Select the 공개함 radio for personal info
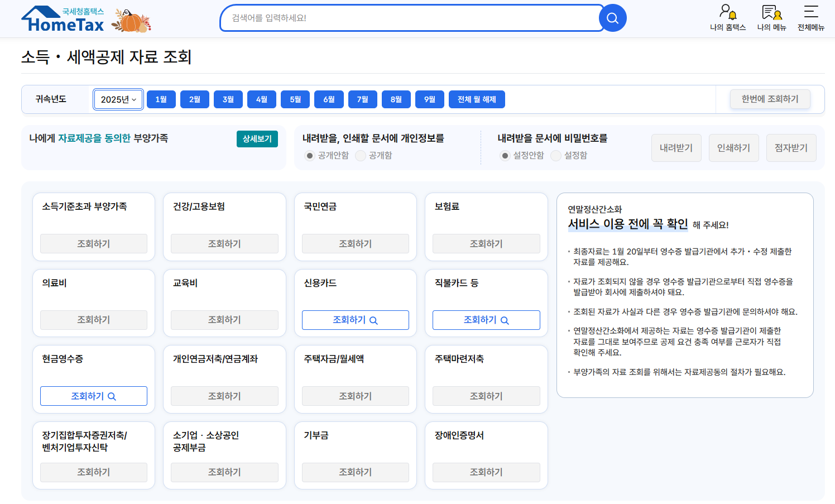Image resolution: width=835 pixels, height=504 pixels. [360, 156]
